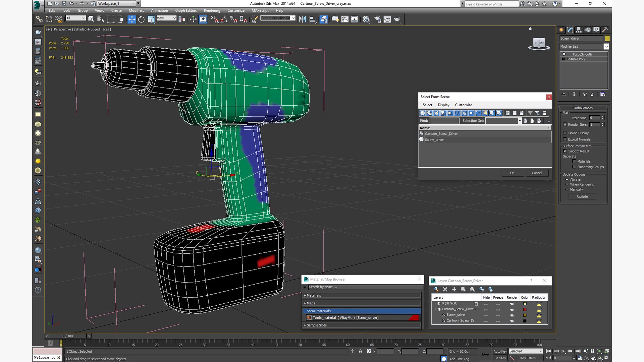Open Display menu in Select From Scene
The width and height of the screenshot is (644, 362).
[x=443, y=105]
